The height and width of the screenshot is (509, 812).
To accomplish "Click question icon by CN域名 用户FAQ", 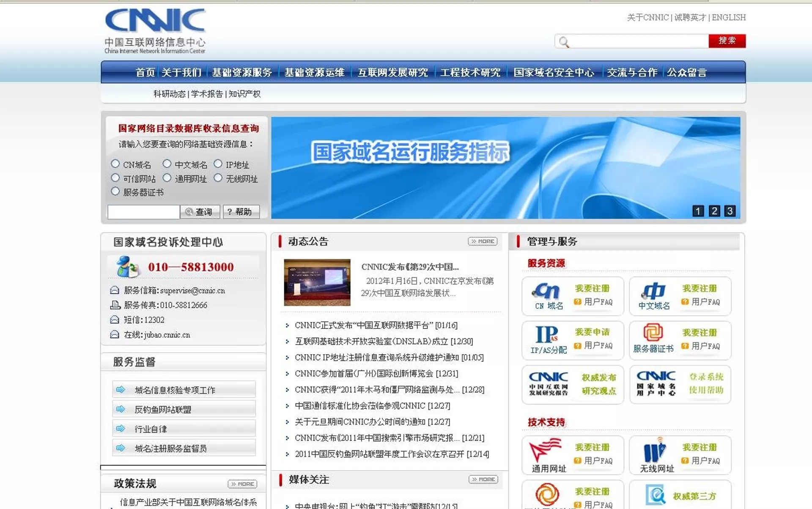I will pyautogui.click(x=577, y=301).
